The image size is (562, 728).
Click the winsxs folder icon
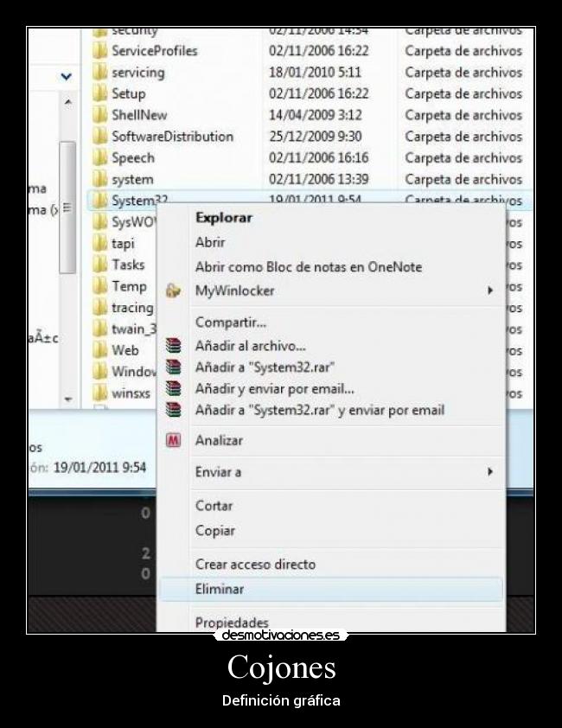click(x=99, y=393)
